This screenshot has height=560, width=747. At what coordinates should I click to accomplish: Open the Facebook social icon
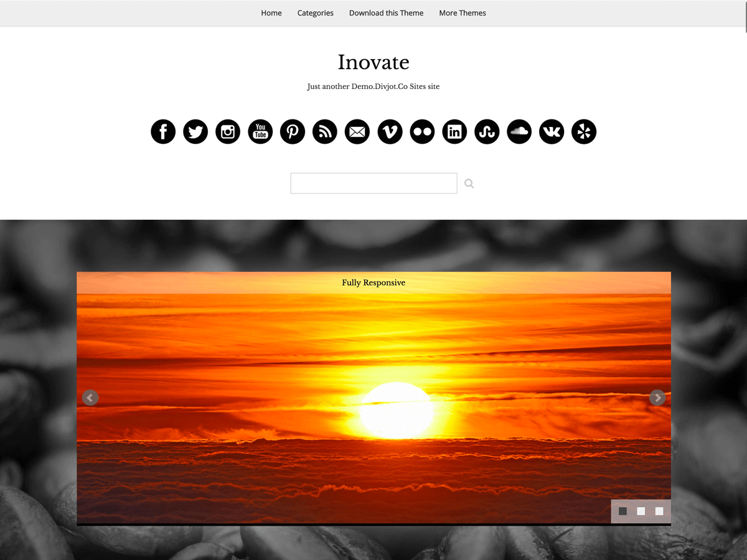pyautogui.click(x=162, y=131)
